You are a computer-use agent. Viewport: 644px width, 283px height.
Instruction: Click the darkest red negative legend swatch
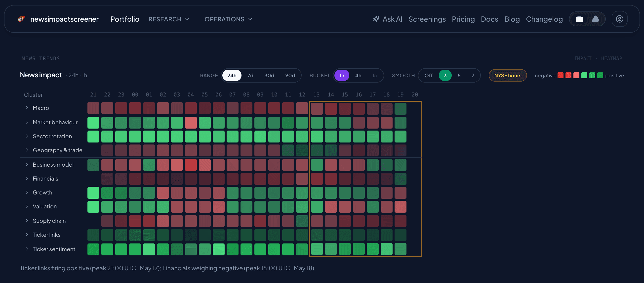click(560, 75)
